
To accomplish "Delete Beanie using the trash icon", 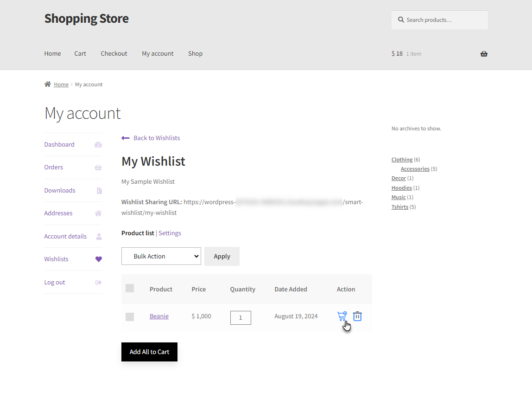I will pyautogui.click(x=357, y=316).
